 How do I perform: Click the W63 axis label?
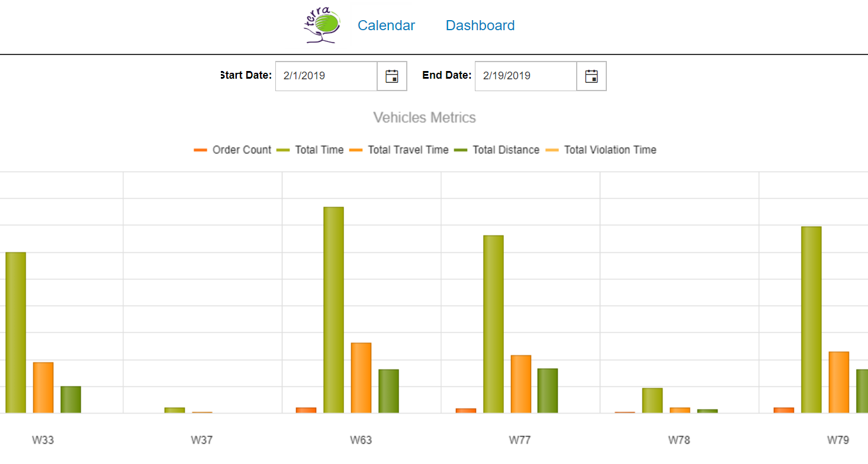click(361, 440)
